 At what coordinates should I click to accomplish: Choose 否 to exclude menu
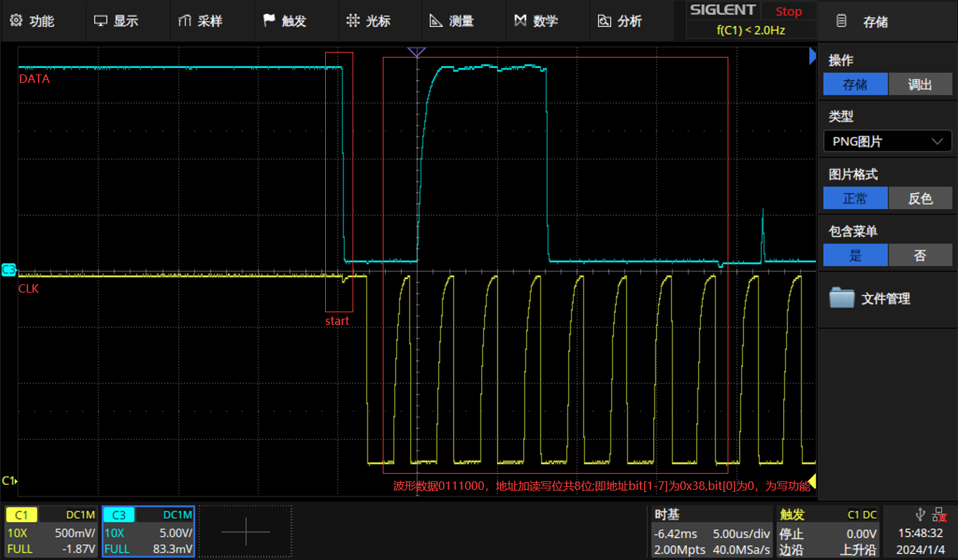(920, 255)
